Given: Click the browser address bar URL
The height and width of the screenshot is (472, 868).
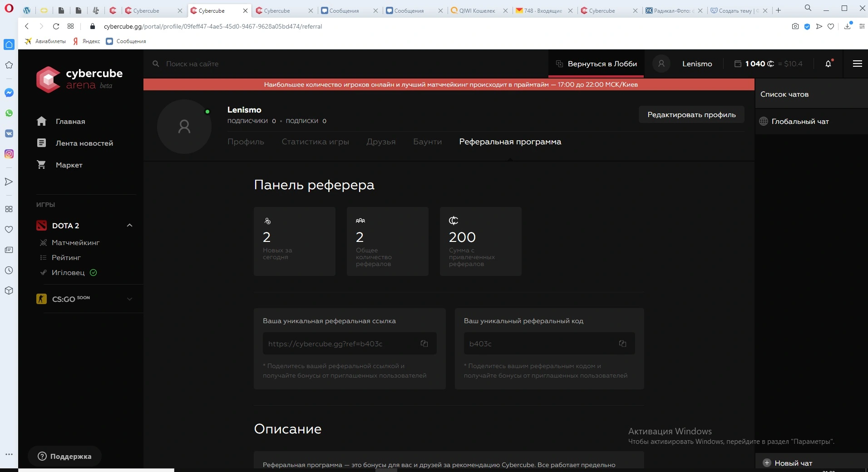Looking at the screenshot, I should point(213,26).
